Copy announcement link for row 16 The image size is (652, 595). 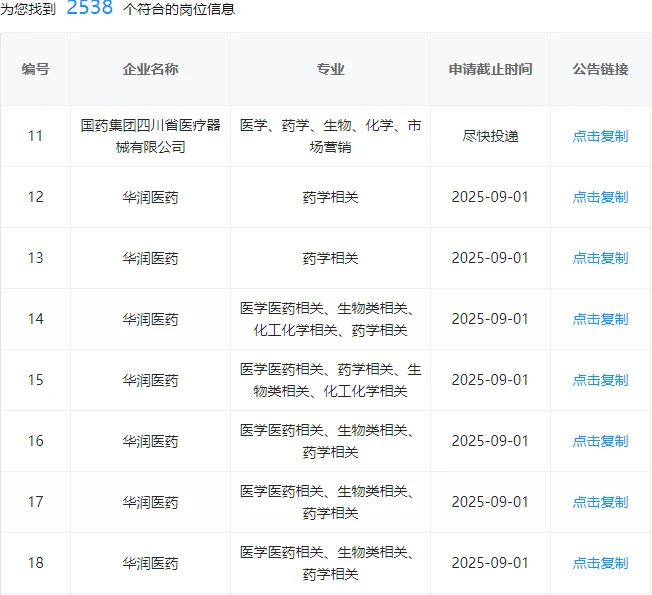pos(600,441)
